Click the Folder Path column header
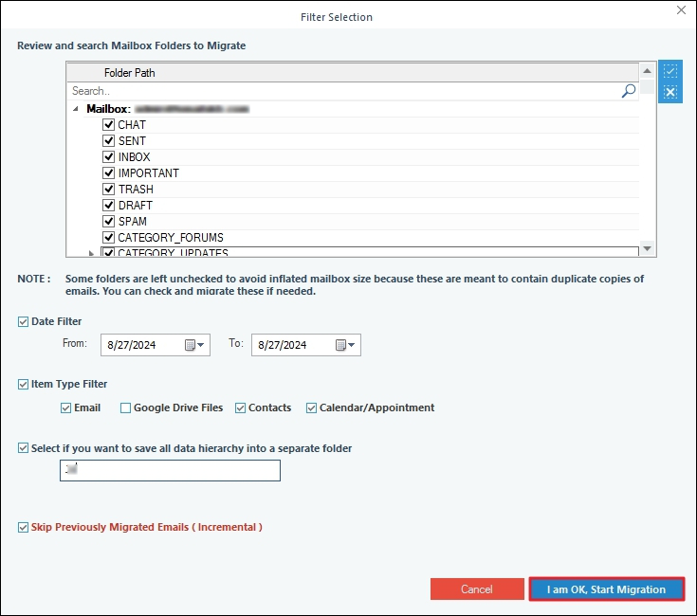697x616 pixels. [353, 72]
